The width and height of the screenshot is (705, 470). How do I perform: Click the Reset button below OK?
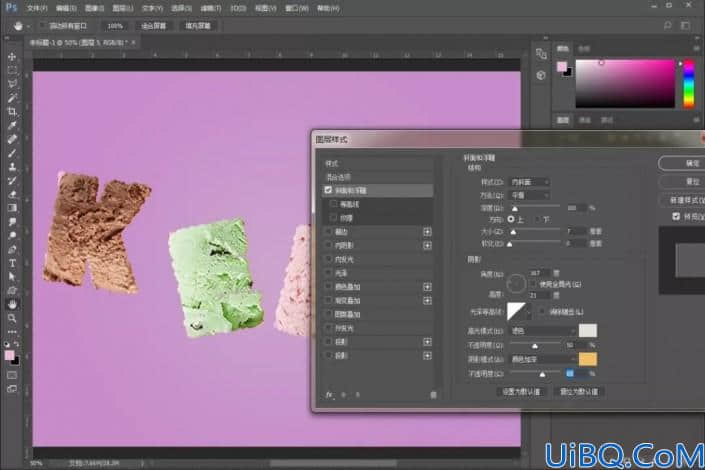[682, 181]
